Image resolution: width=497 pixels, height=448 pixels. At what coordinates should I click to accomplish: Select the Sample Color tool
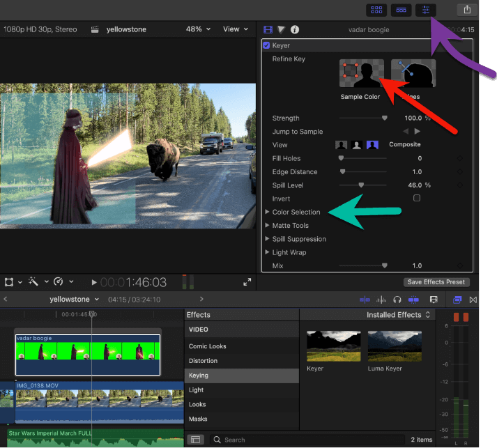coord(361,74)
